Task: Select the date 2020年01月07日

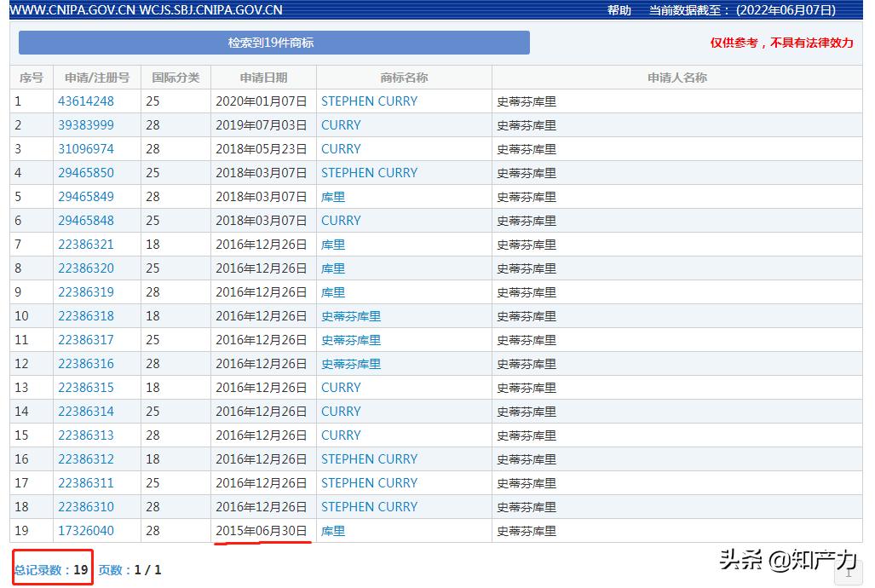Action: click(x=262, y=101)
